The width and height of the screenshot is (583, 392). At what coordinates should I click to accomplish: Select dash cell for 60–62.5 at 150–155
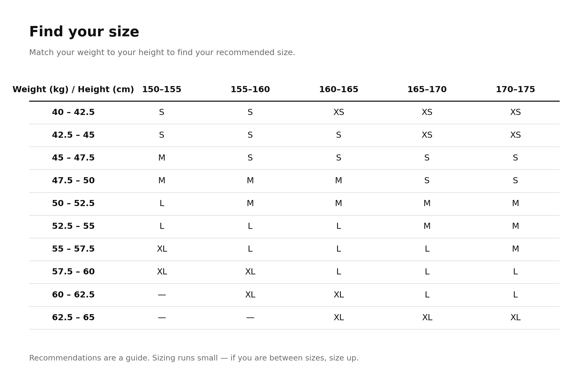click(x=162, y=295)
